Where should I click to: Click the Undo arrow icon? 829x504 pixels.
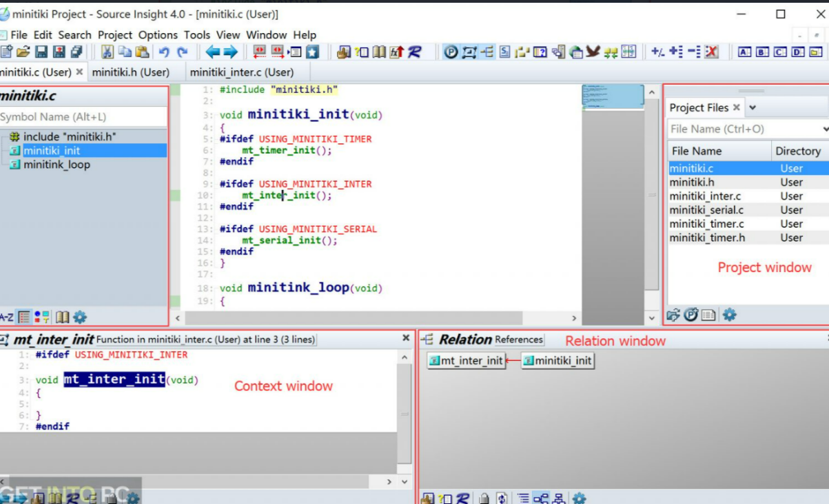(x=164, y=52)
